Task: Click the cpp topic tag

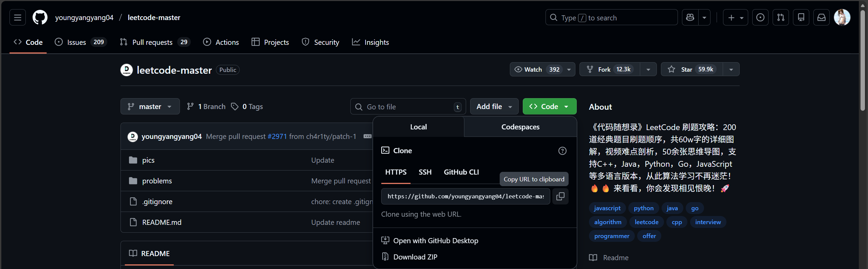Action: [x=677, y=222]
